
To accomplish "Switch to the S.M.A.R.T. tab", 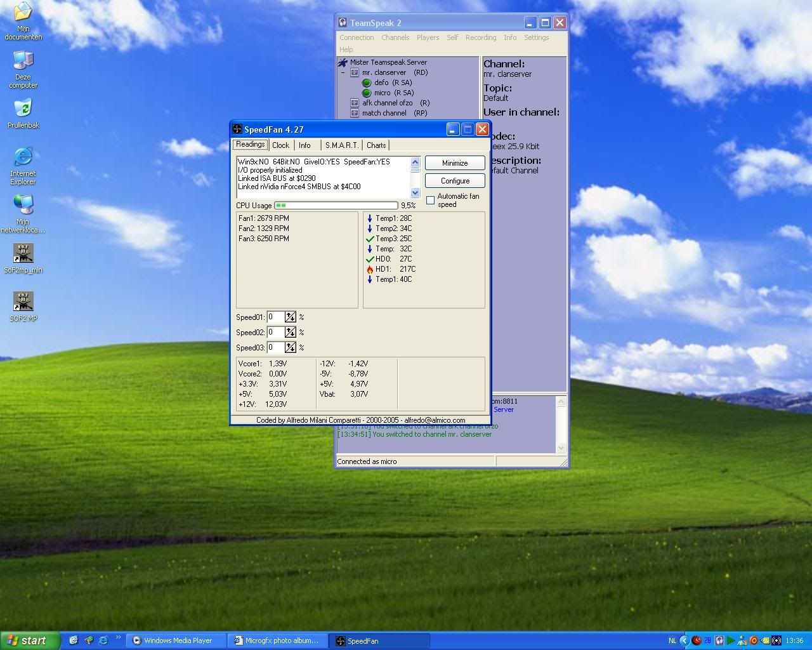I will pos(342,145).
